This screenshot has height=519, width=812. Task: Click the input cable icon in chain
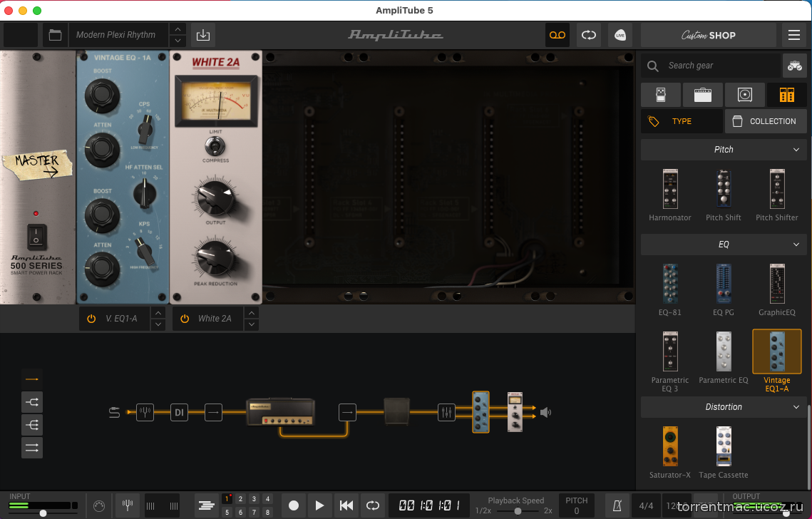click(x=115, y=412)
